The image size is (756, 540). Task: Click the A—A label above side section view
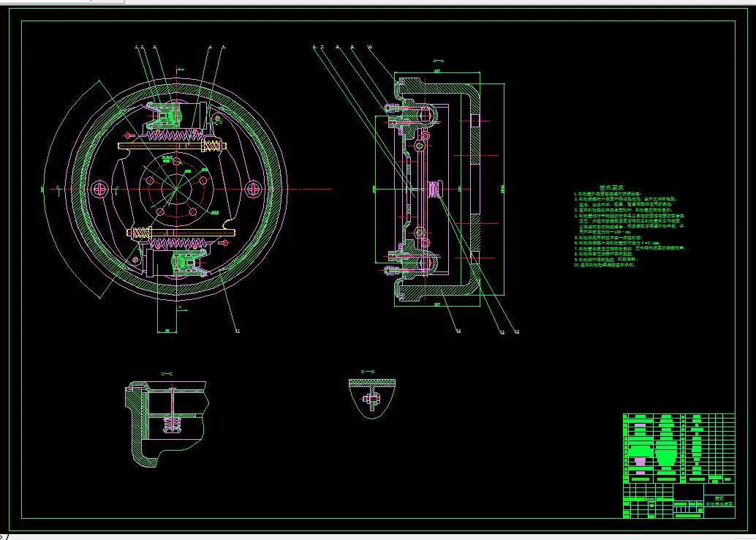coord(438,61)
